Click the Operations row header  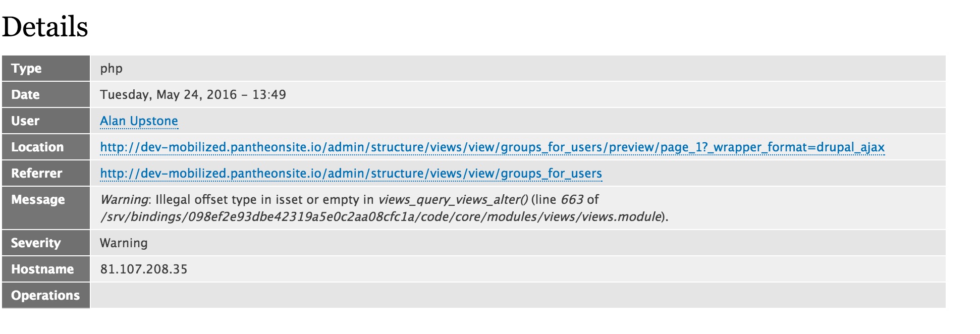[45, 295]
